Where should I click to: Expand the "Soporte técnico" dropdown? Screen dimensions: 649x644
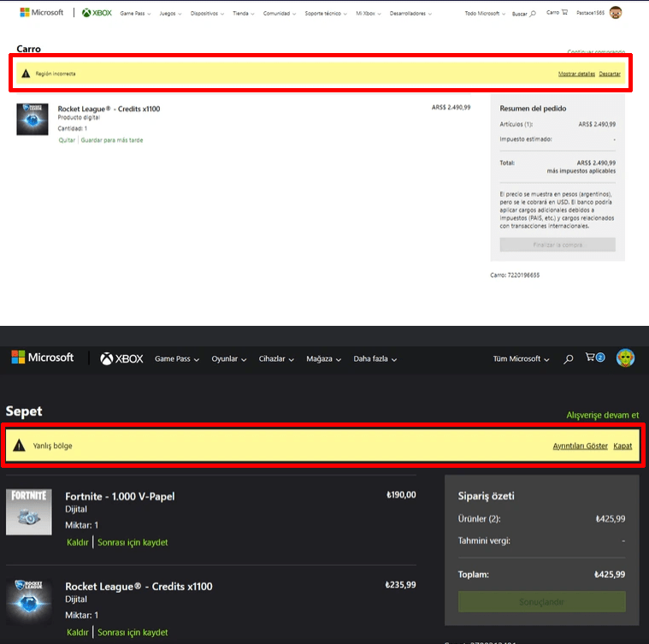coord(327,14)
